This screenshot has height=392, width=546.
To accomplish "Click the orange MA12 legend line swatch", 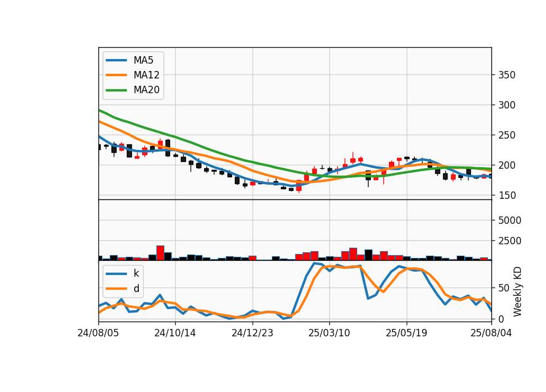I will pos(116,75).
